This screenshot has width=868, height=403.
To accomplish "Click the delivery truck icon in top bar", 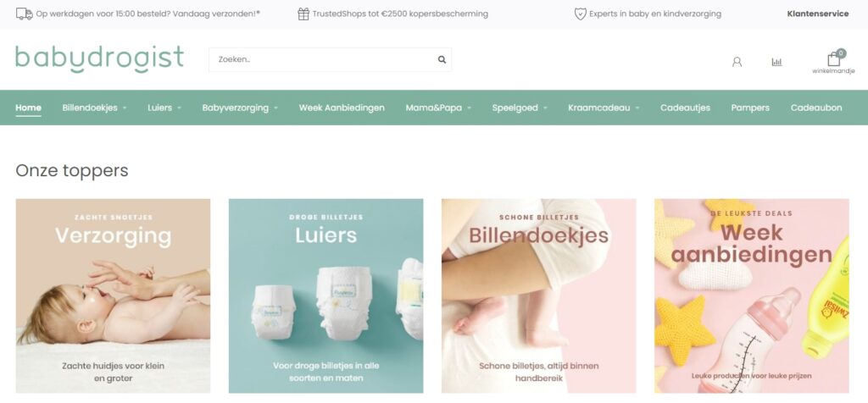I will point(24,14).
